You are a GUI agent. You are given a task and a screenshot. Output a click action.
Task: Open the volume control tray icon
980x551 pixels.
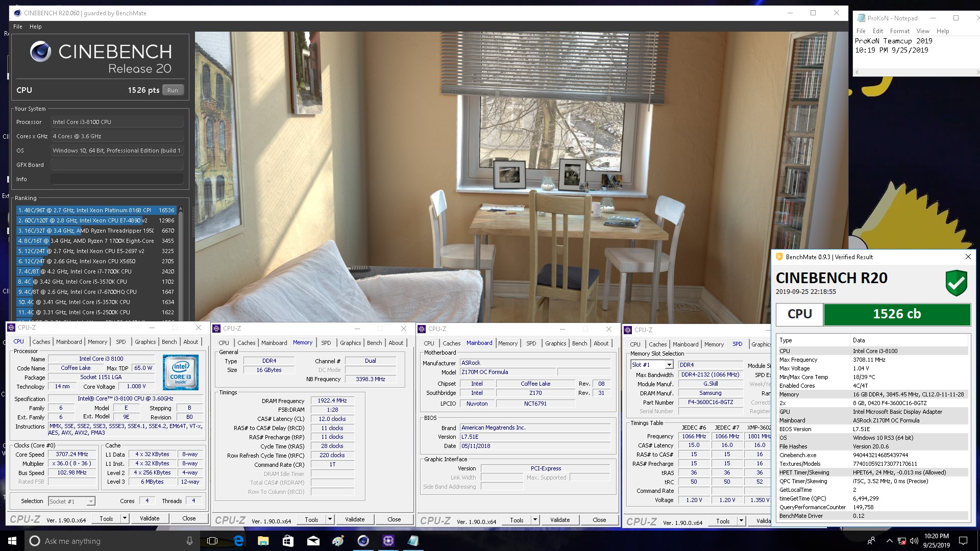[x=914, y=541]
